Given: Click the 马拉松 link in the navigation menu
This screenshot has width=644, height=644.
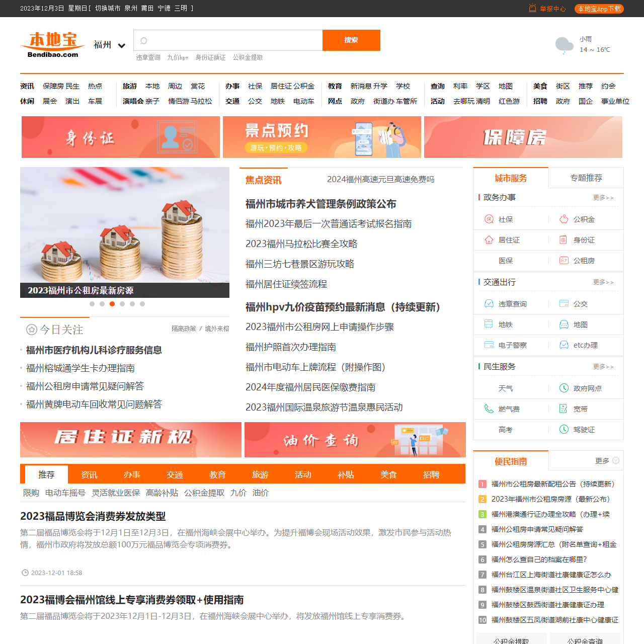Looking at the screenshot, I should (201, 102).
